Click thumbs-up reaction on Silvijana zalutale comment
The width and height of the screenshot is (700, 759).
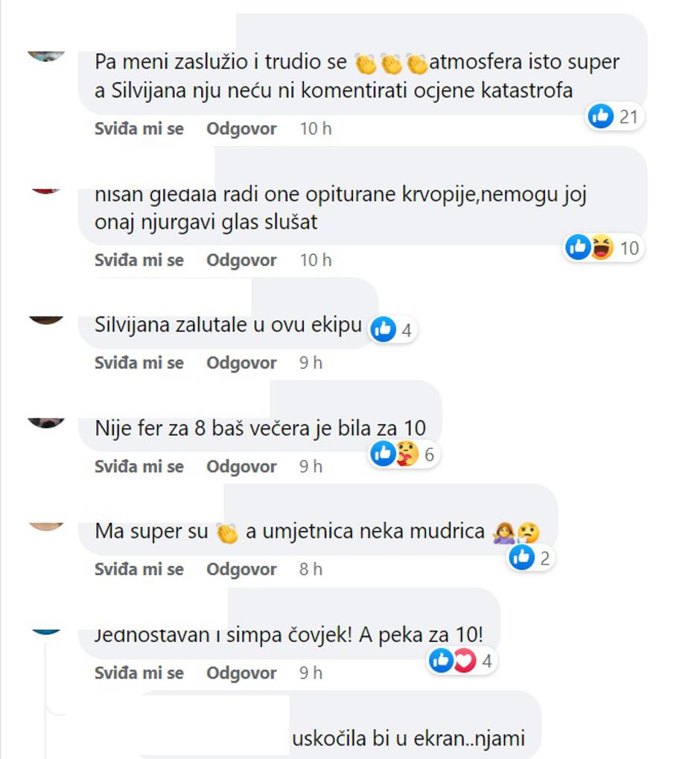[383, 330]
